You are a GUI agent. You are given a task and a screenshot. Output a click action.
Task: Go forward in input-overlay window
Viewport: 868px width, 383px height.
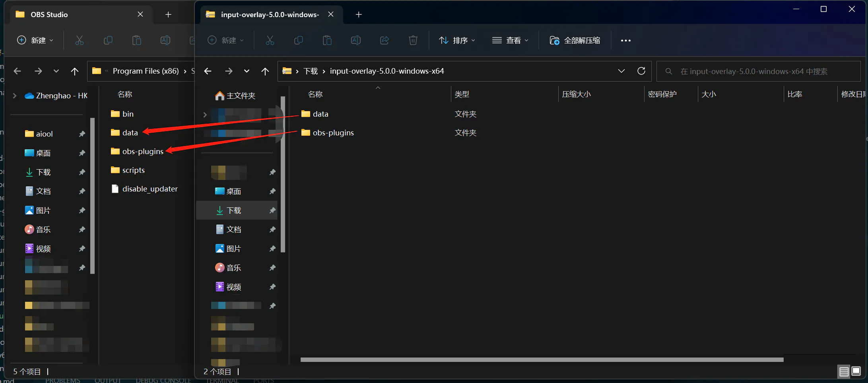[x=229, y=71]
